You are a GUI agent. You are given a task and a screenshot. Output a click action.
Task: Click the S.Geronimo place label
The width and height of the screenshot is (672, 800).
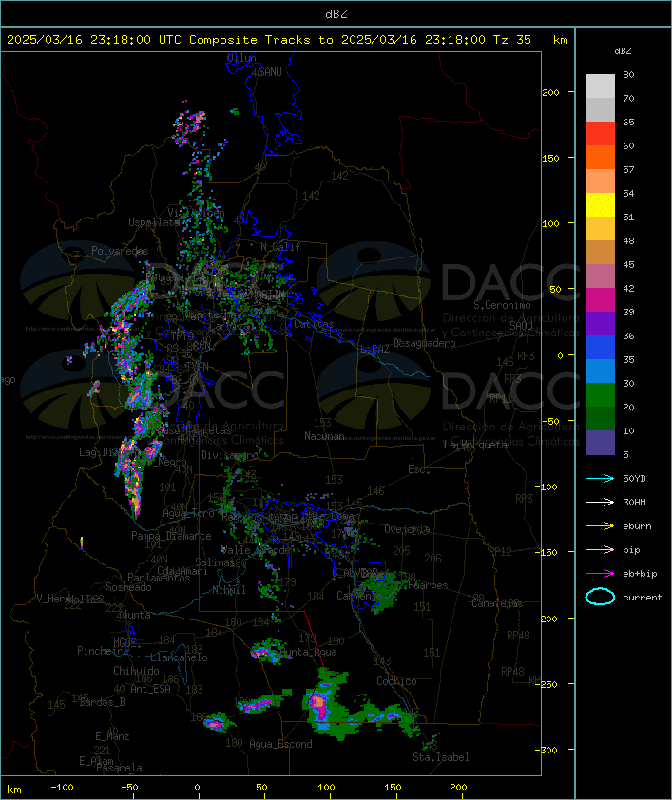502,305
